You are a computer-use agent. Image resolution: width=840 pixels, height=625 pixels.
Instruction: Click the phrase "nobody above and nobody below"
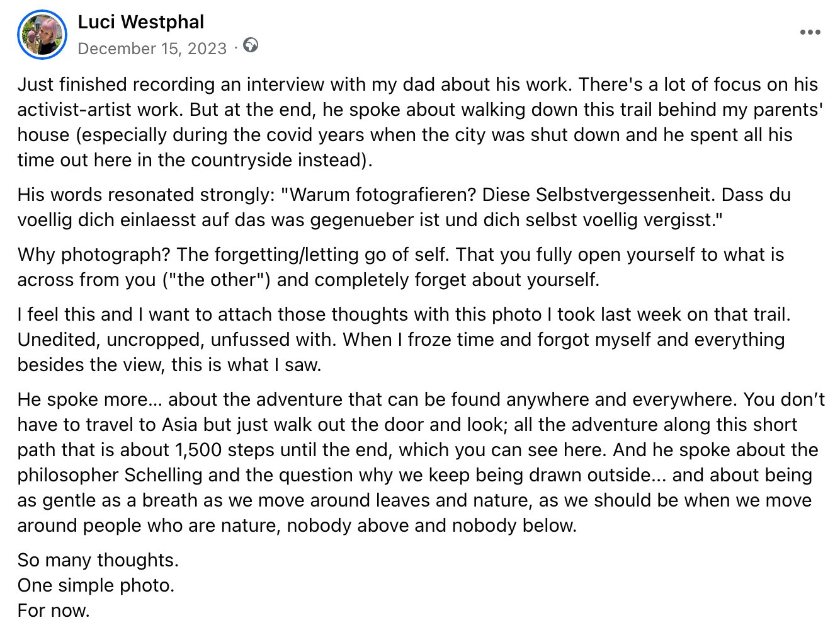click(x=431, y=525)
